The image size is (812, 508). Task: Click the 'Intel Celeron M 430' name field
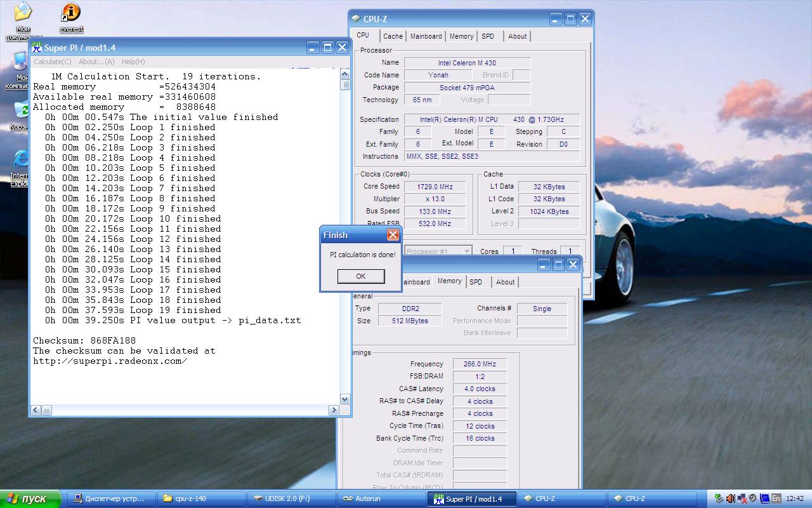pyautogui.click(x=467, y=63)
